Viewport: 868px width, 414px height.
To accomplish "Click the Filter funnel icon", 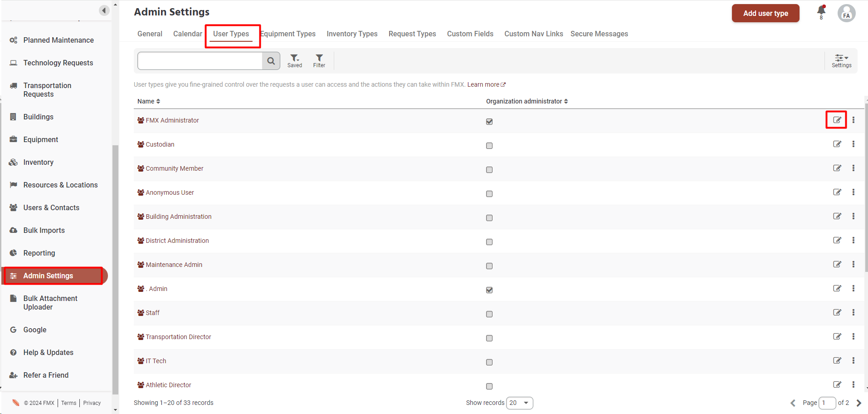I will click(x=319, y=61).
